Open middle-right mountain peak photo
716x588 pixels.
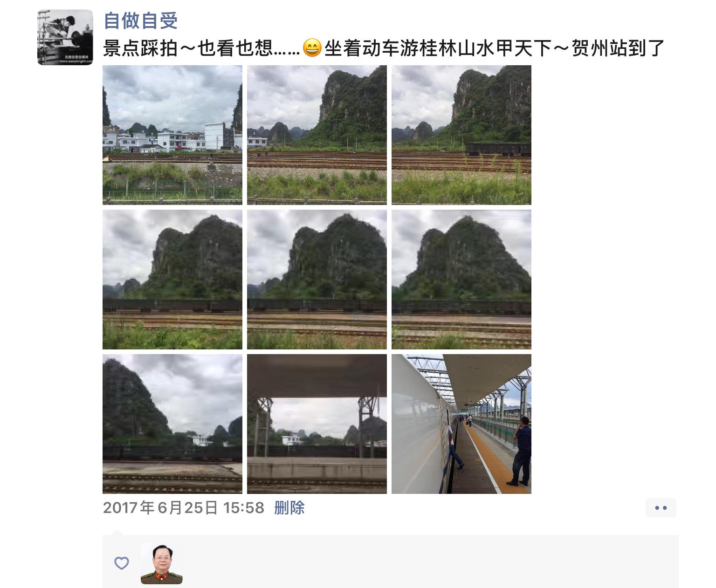pos(461,280)
